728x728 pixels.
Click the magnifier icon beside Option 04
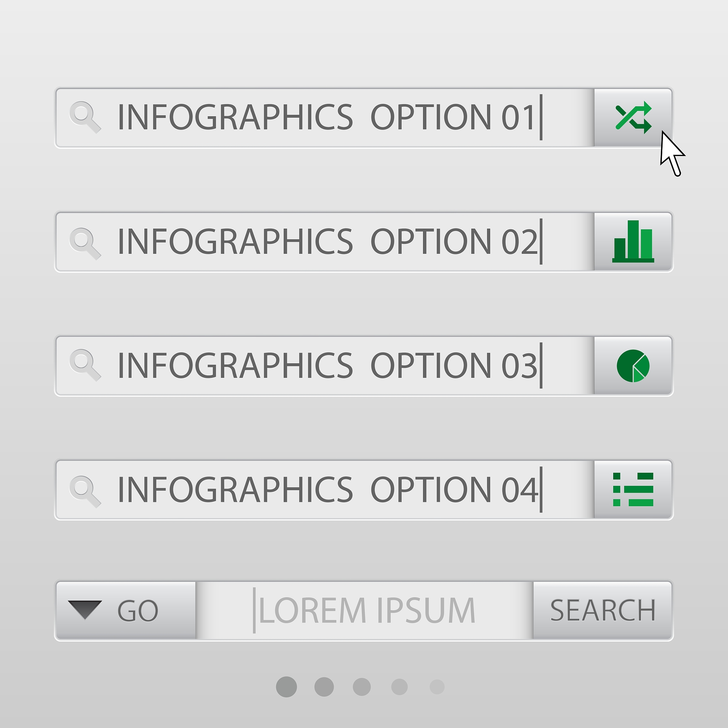pyautogui.click(x=85, y=491)
